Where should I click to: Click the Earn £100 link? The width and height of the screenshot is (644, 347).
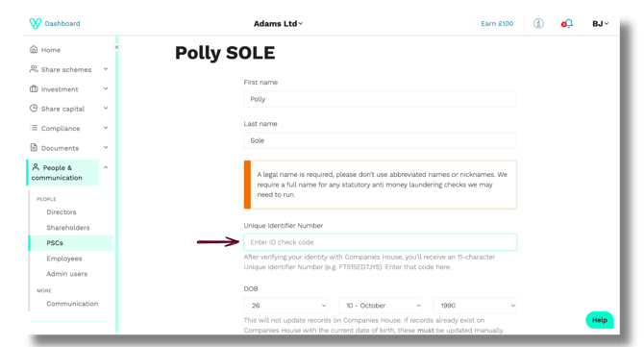pyautogui.click(x=497, y=23)
